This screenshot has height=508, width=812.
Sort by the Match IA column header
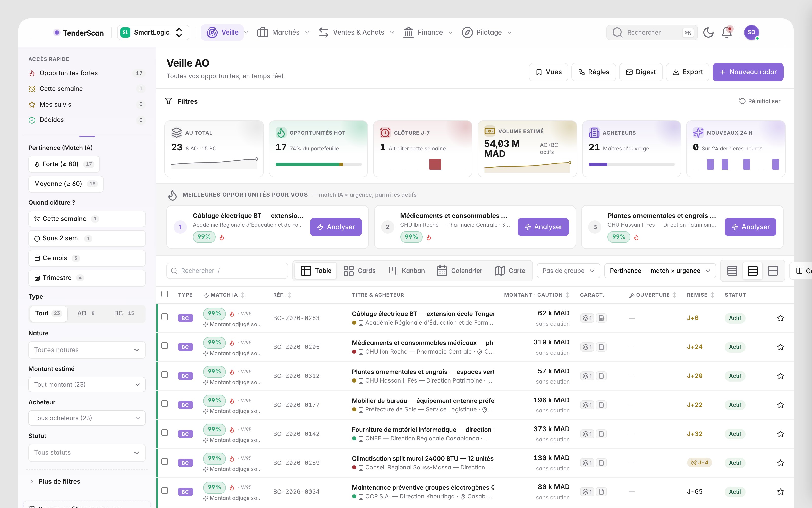pyautogui.click(x=224, y=295)
